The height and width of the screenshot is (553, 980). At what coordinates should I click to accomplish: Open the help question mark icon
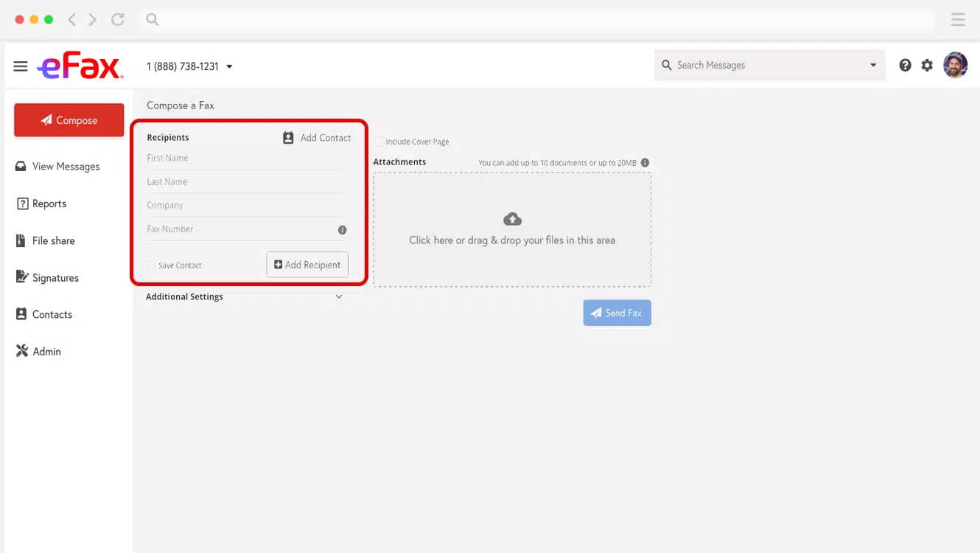[x=905, y=65]
